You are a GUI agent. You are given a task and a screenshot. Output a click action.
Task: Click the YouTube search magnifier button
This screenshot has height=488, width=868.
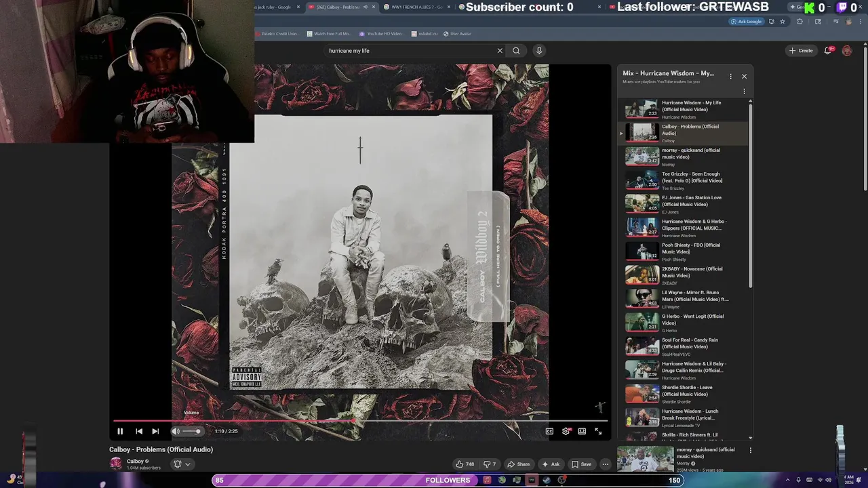(516, 51)
